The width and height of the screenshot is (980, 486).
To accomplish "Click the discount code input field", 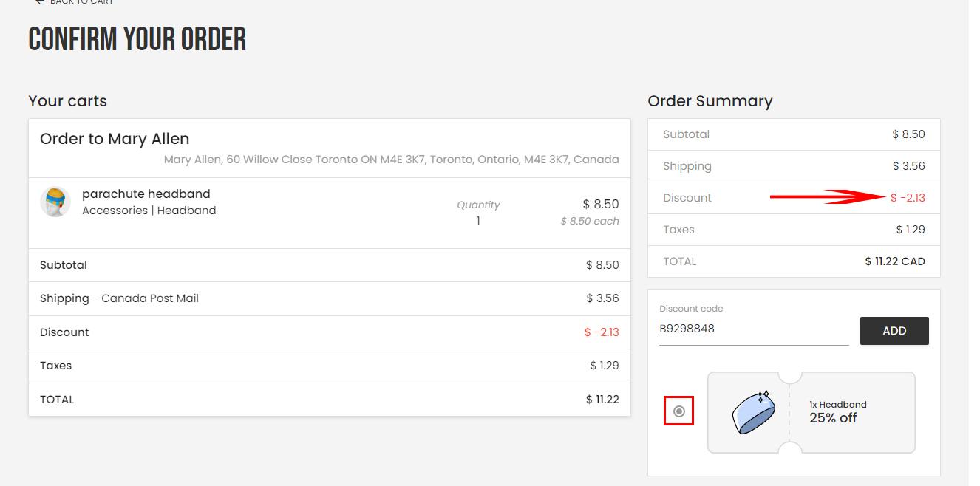I will point(754,329).
